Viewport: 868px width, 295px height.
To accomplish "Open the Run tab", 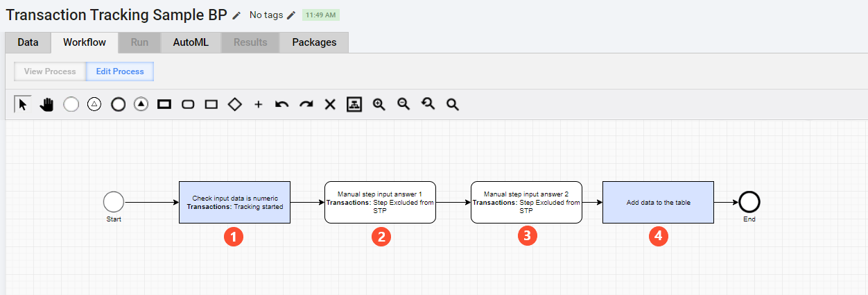I will click(x=139, y=42).
